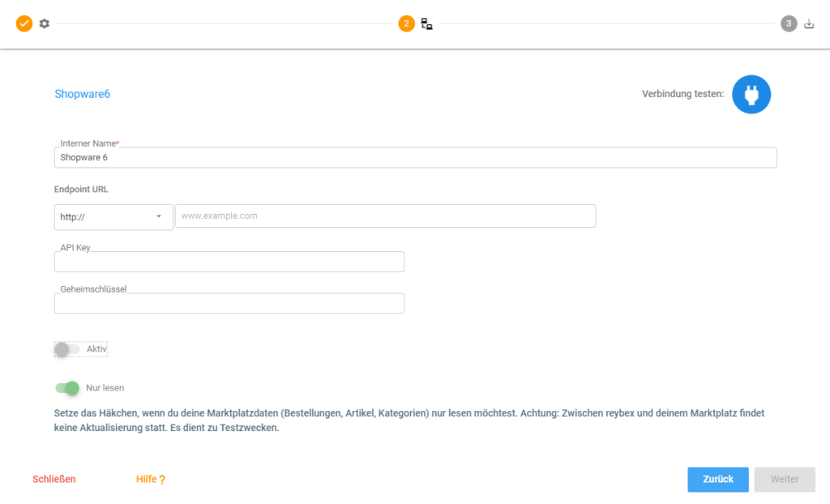Click the network connection step icon

(x=426, y=23)
